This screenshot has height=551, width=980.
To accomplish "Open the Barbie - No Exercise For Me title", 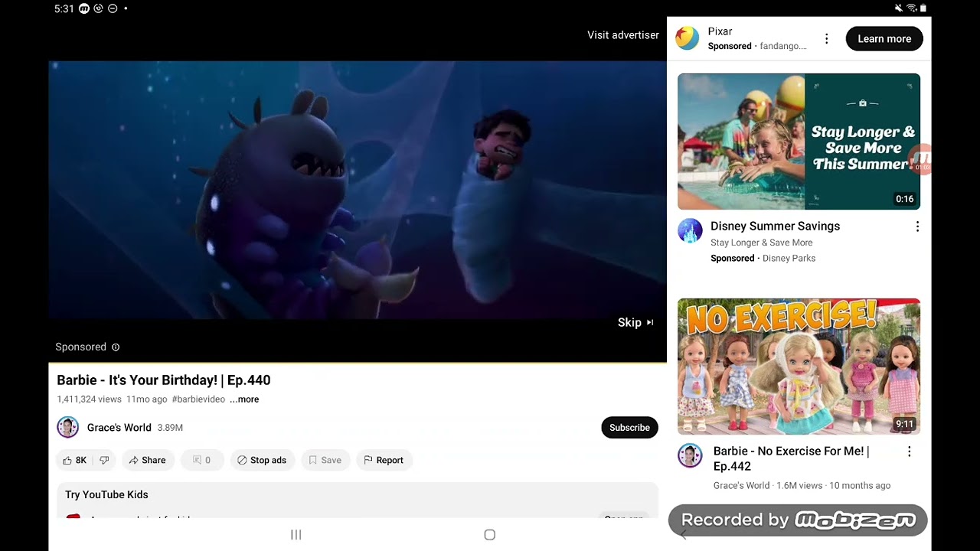I will [792, 458].
